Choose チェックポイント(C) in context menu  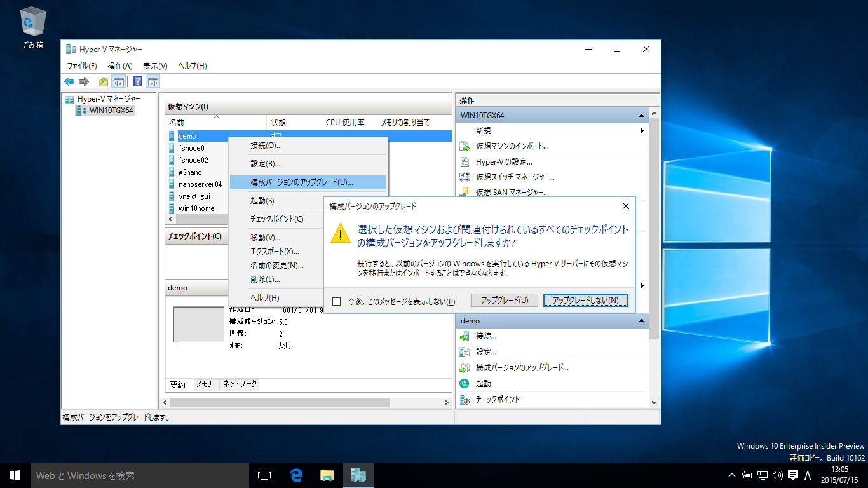[x=277, y=219]
